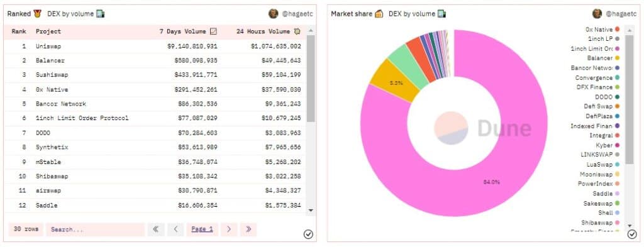This screenshot has width=644, height=247.
Task: Toggle the Balancer series in the legend
Action: pos(603,58)
